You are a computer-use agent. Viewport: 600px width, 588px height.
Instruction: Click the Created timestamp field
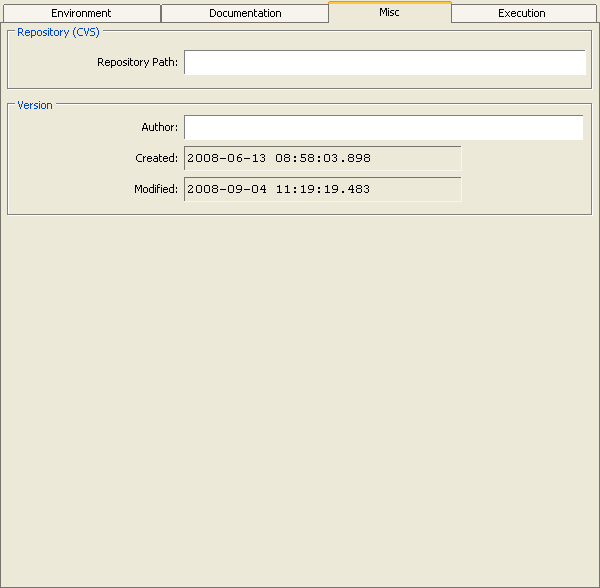pyautogui.click(x=322, y=158)
